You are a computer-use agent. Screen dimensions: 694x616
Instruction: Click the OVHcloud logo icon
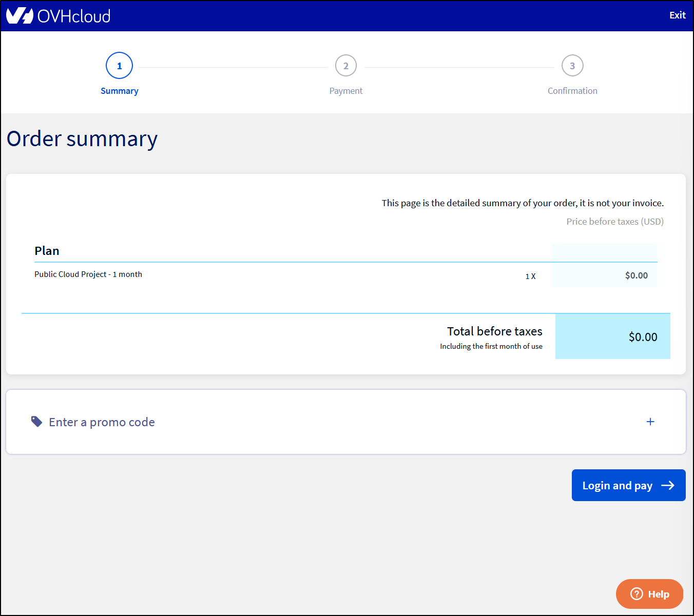point(20,16)
